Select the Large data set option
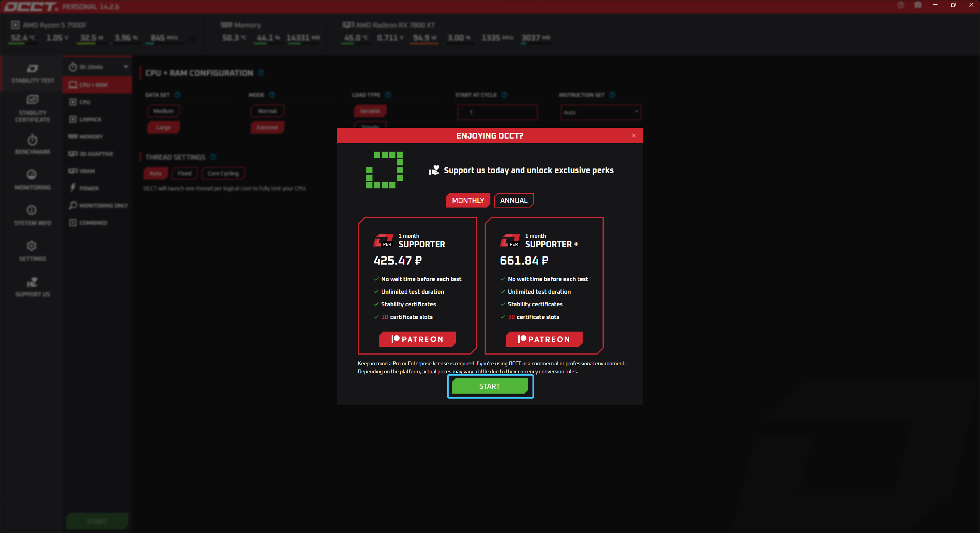 tap(163, 128)
